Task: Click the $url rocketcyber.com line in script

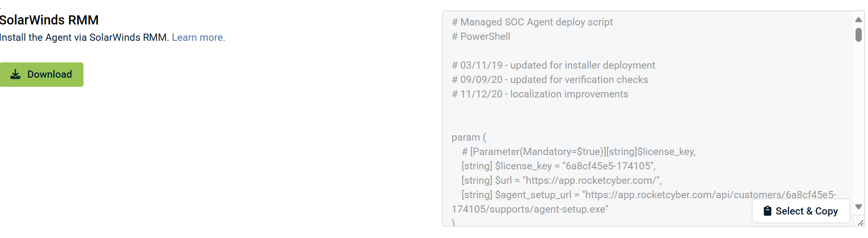Action: (561, 180)
